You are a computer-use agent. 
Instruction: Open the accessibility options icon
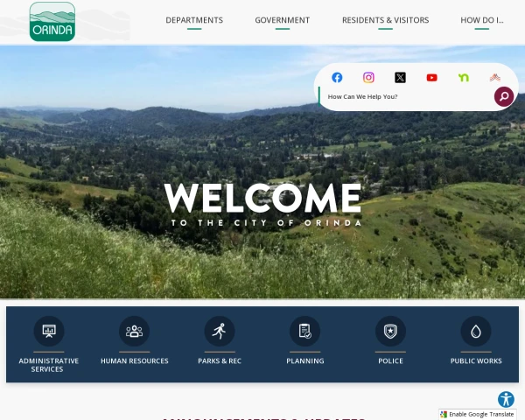[506, 399]
